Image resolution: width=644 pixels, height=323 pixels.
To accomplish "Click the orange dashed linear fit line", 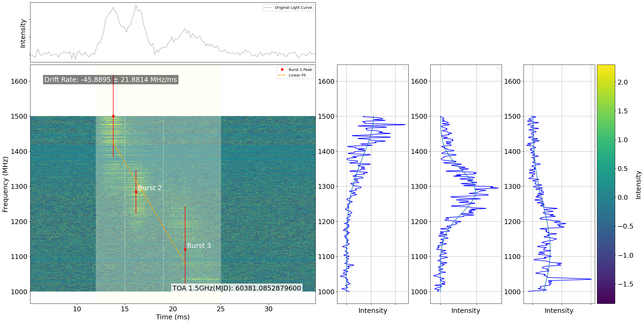I will pyautogui.click(x=149, y=203).
